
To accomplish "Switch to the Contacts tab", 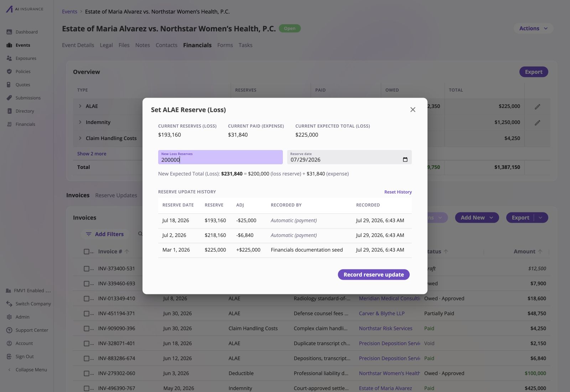I will pos(166,45).
